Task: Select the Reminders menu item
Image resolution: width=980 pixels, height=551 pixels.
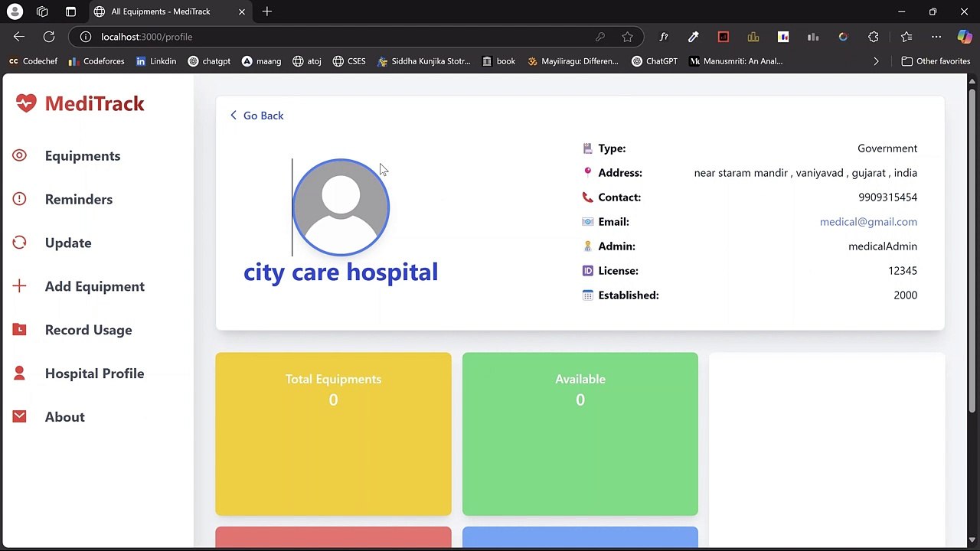Action: point(78,199)
